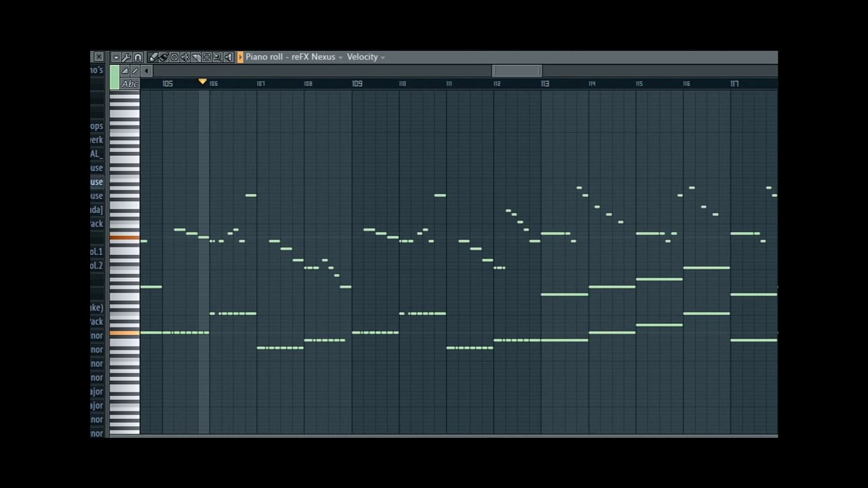Click bar 117 on the ruler

point(734,84)
